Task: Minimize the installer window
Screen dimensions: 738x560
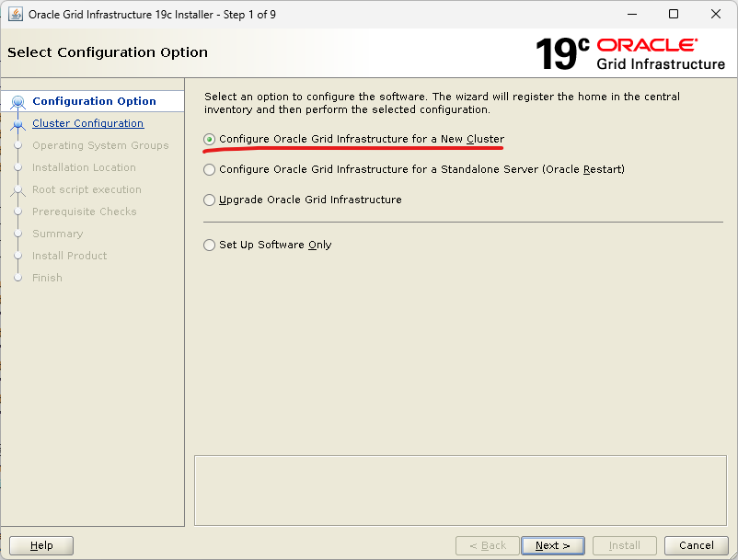Action: tap(632, 14)
